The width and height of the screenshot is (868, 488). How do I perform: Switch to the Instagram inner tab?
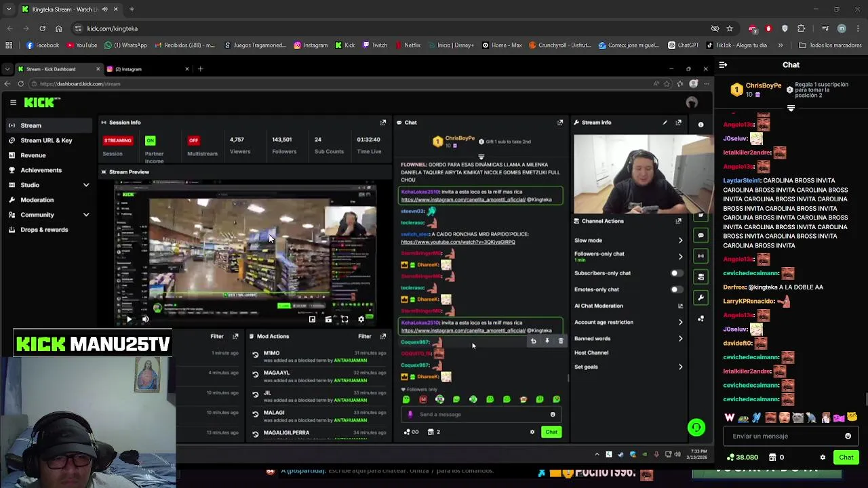pos(148,69)
